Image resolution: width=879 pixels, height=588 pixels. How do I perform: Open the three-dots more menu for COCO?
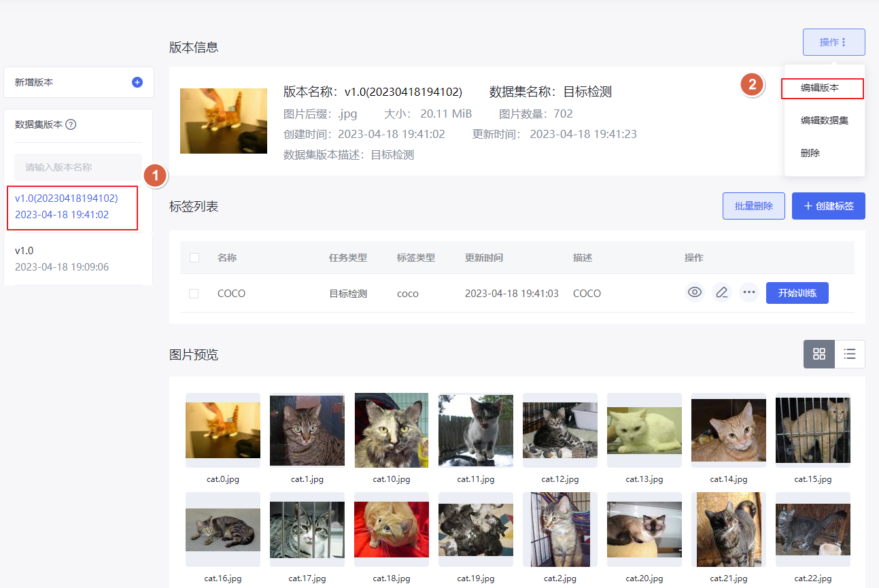[748, 293]
